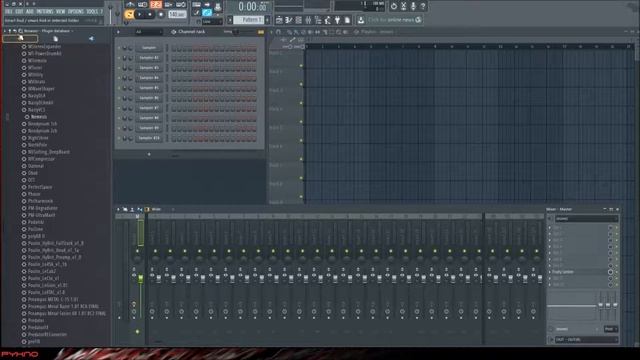Open the VIEW menu
The height and width of the screenshot is (360, 640).
(x=60, y=12)
